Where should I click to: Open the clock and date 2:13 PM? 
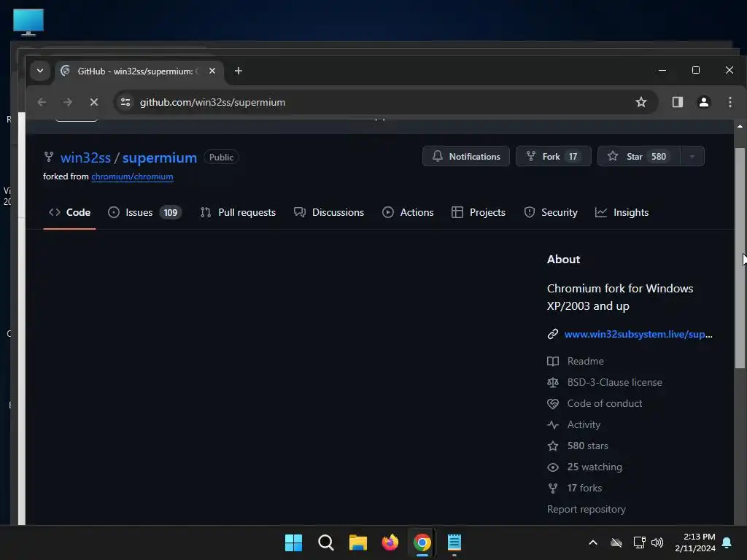[x=695, y=542]
